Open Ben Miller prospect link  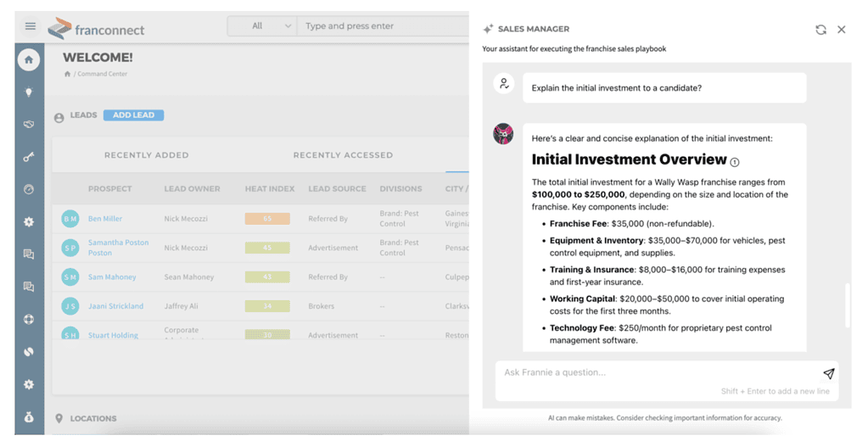tap(105, 219)
